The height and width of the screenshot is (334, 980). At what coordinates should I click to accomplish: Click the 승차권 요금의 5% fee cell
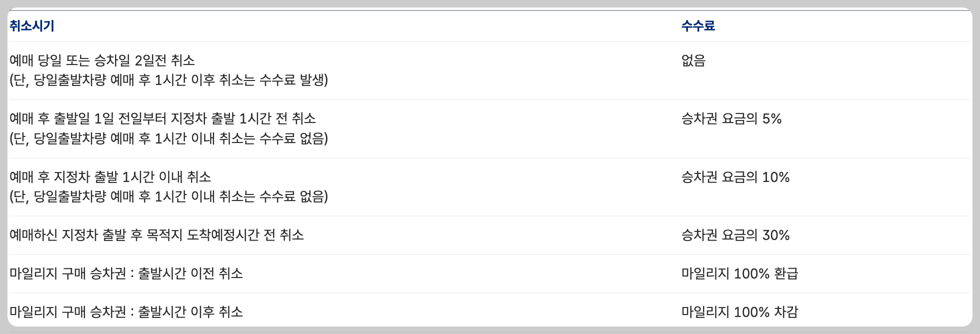(x=731, y=118)
